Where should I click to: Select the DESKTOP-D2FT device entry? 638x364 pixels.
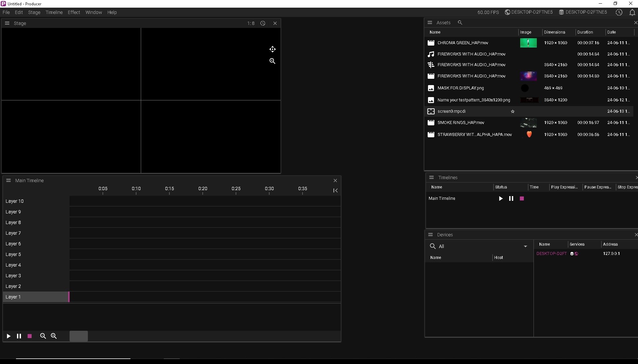click(551, 254)
